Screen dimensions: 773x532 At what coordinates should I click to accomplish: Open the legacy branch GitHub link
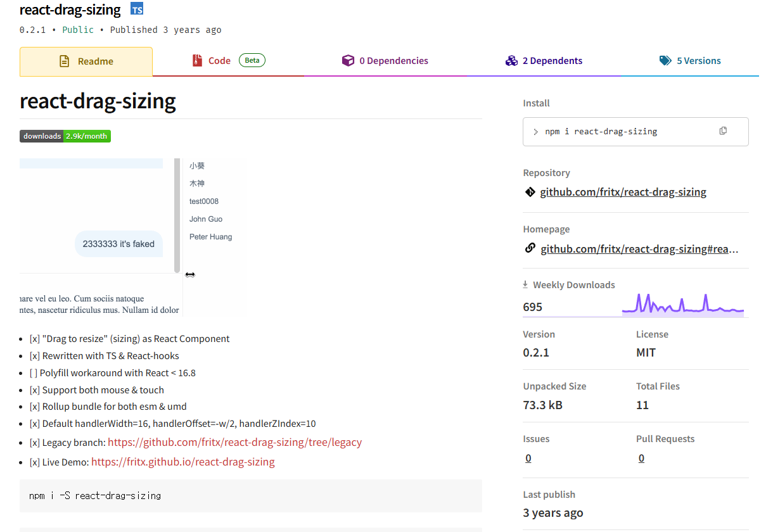234,442
